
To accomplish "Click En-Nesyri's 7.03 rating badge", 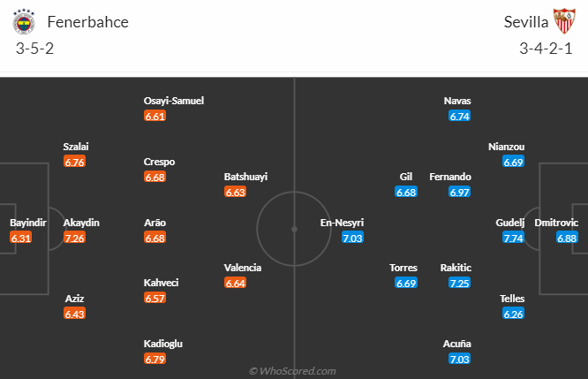I will pyautogui.click(x=352, y=239).
